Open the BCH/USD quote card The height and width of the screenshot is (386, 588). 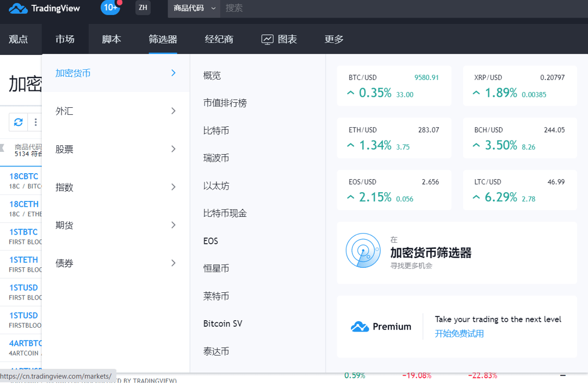pos(520,138)
